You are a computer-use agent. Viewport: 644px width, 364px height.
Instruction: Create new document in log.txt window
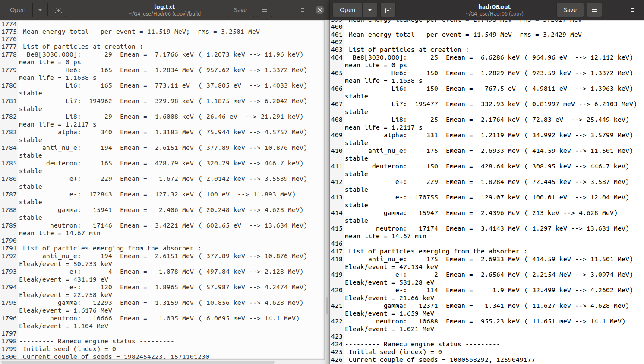click(58, 10)
